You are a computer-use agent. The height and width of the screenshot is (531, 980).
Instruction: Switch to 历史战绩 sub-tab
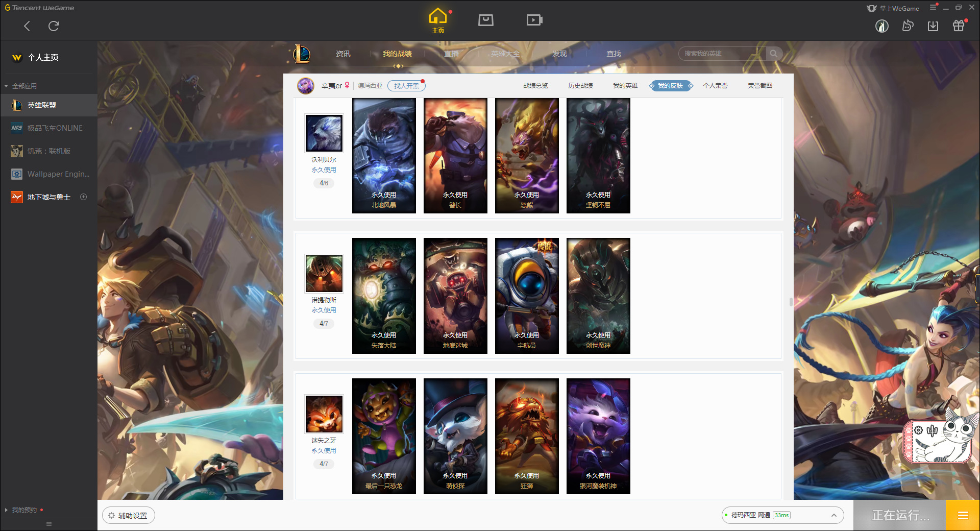click(580, 86)
